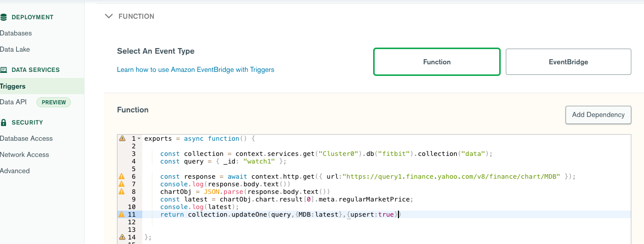Screen dimensions: 644x244
Task: Click line number 3 in the gutter
Action: point(134,154)
